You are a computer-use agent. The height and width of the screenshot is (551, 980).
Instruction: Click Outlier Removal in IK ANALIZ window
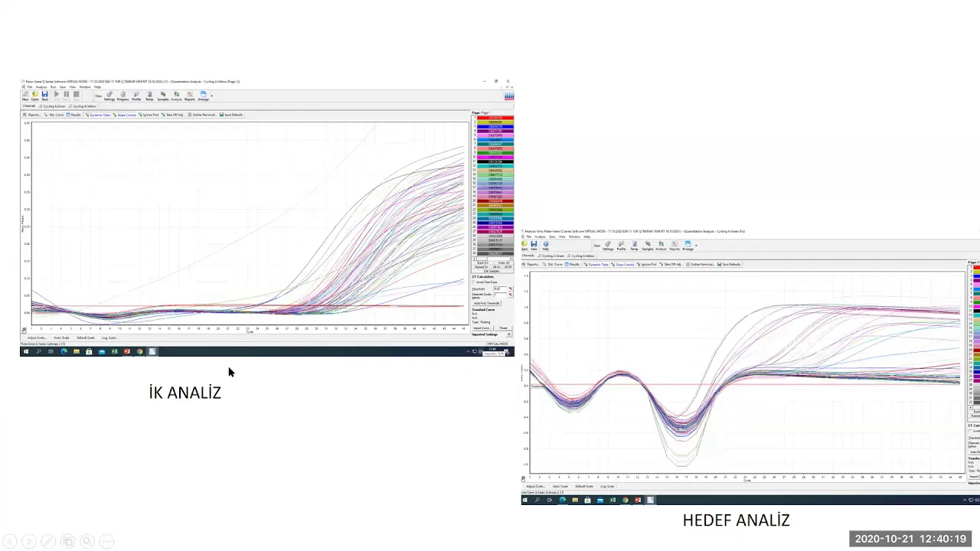tap(202, 115)
